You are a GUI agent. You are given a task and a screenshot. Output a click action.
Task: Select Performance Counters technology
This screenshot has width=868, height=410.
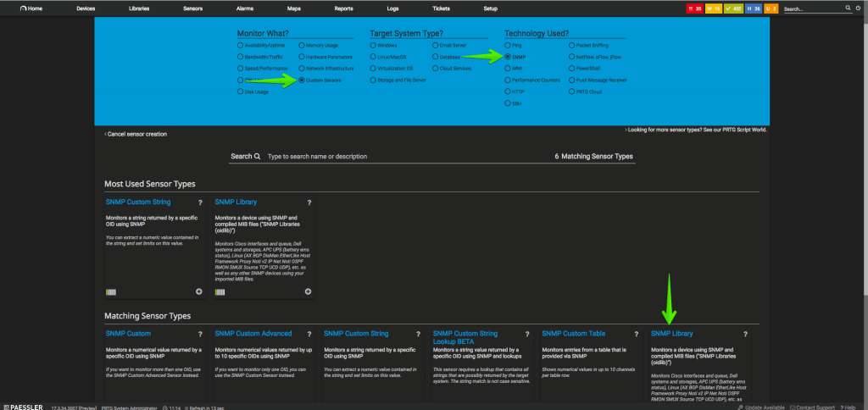pyautogui.click(x=508, y=80)
